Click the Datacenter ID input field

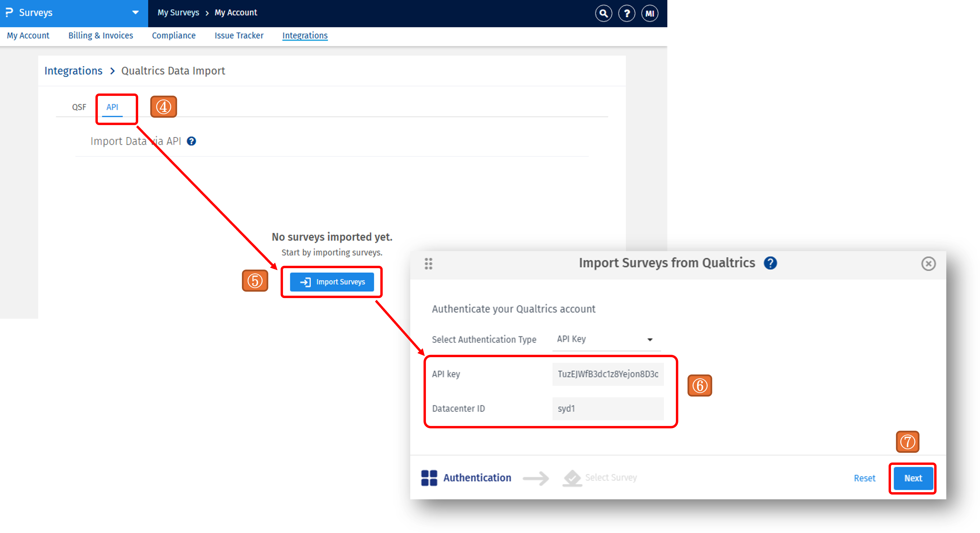click(608, 409)
